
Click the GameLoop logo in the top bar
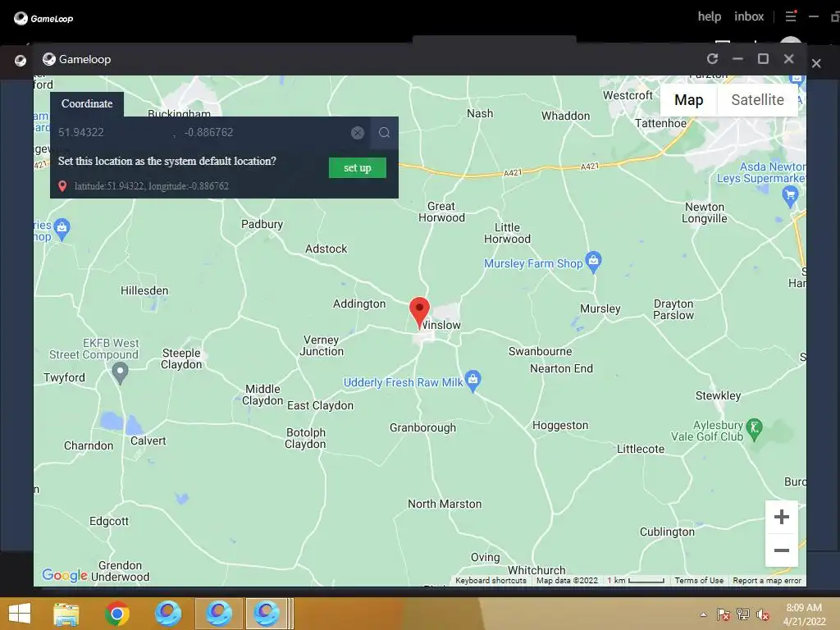pyautogui.click(x=43, y=18)
